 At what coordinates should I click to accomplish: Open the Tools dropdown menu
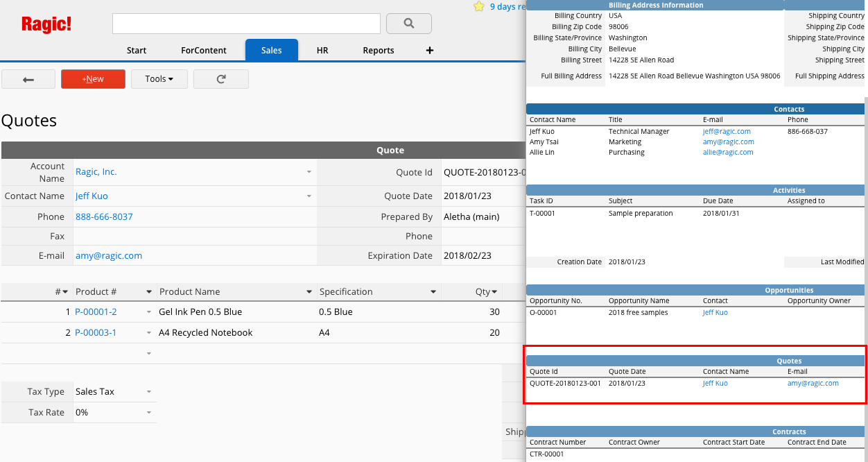(159, 79)
